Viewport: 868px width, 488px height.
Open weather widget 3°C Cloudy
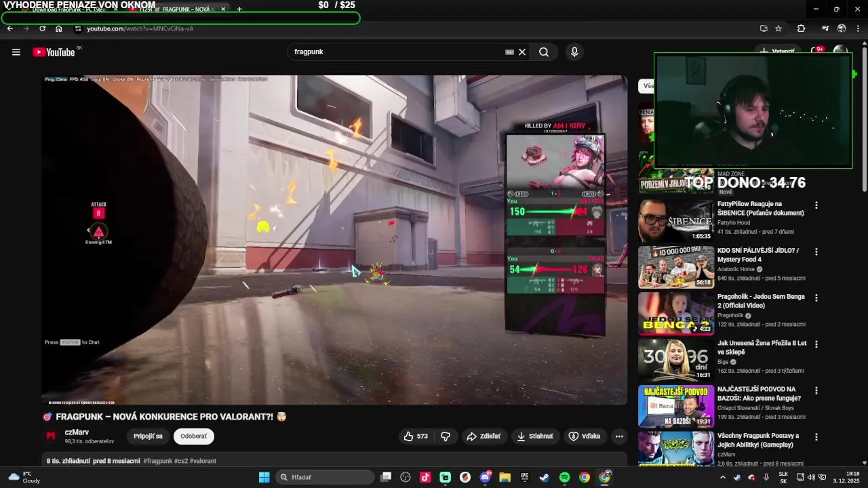tap(24, 477)
